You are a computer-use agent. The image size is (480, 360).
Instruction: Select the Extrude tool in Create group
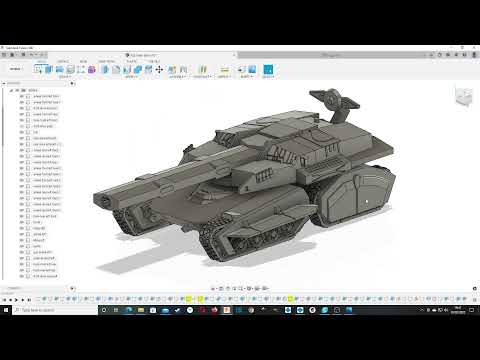[x=49, y=69]
